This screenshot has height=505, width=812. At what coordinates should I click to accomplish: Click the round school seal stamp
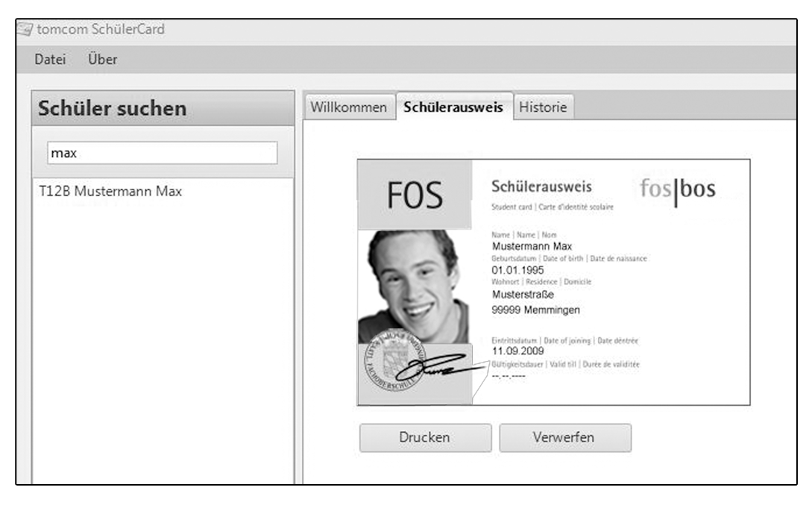click(393, 360)
